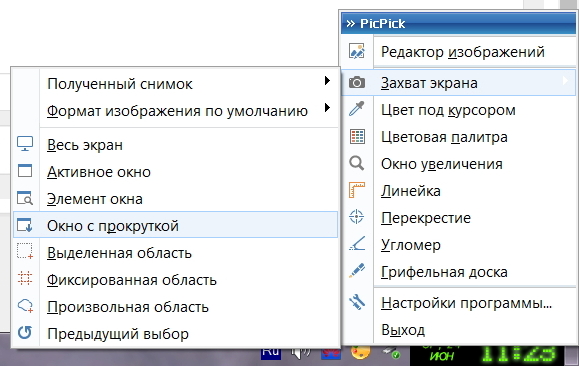This screenshot has width=579, height=366.
Task: Select the image editor icon
Action: (357, 51)
